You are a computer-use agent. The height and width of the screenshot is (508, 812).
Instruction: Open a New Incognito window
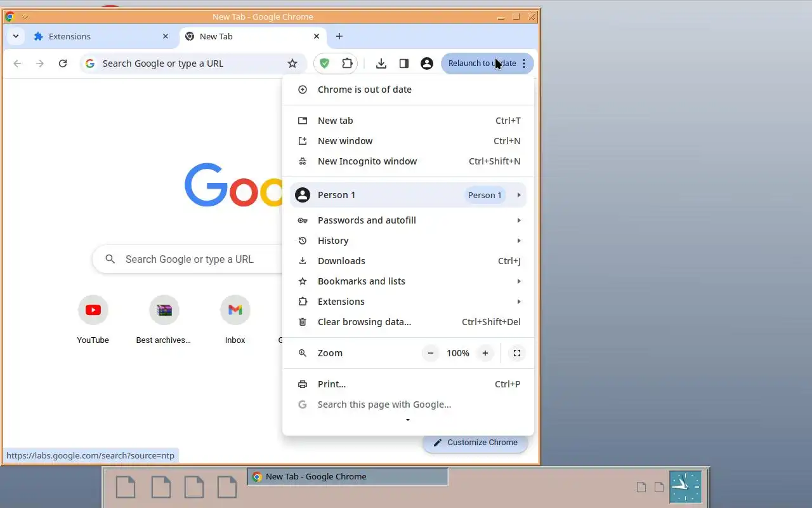click(408, 161)
